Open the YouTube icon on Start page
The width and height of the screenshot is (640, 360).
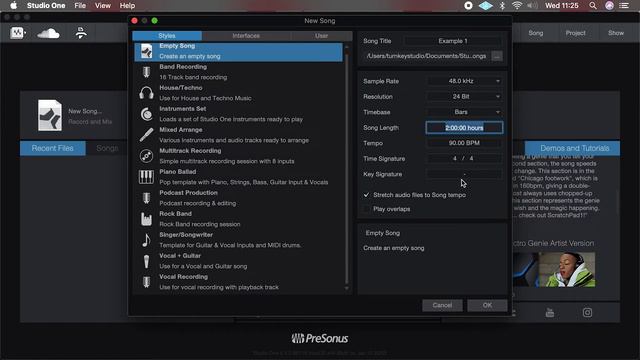pyautogui.click(x=550, y=313)
